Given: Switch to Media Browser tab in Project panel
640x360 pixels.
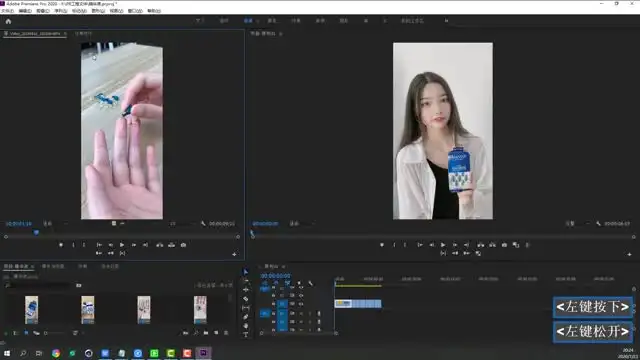Looking at the screenshot, I should click(53, 267).
